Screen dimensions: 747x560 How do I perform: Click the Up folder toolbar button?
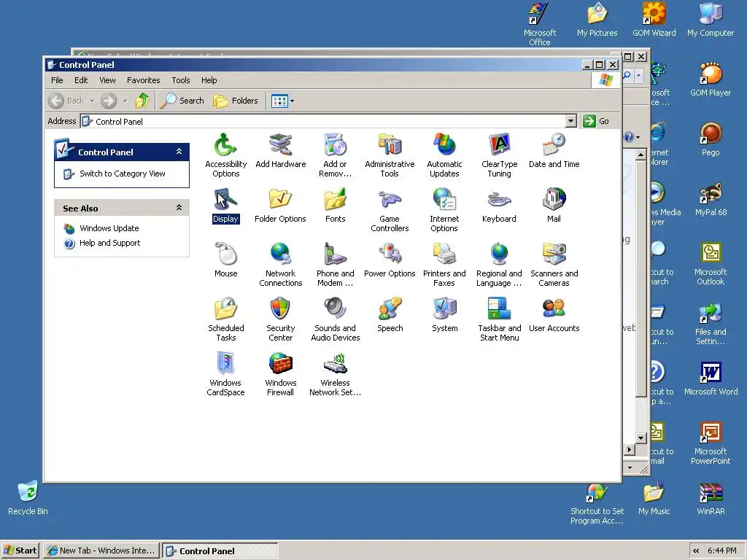pos(142,101)
